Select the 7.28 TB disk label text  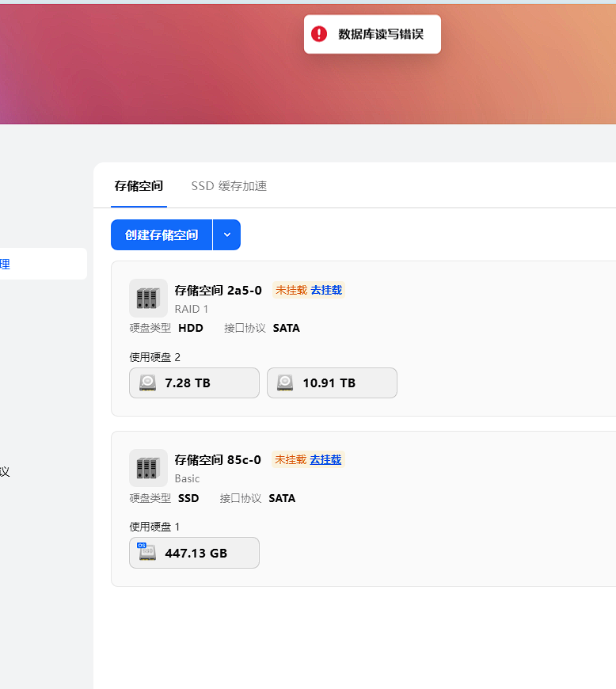pyautogui.click(x=188, y=383)
